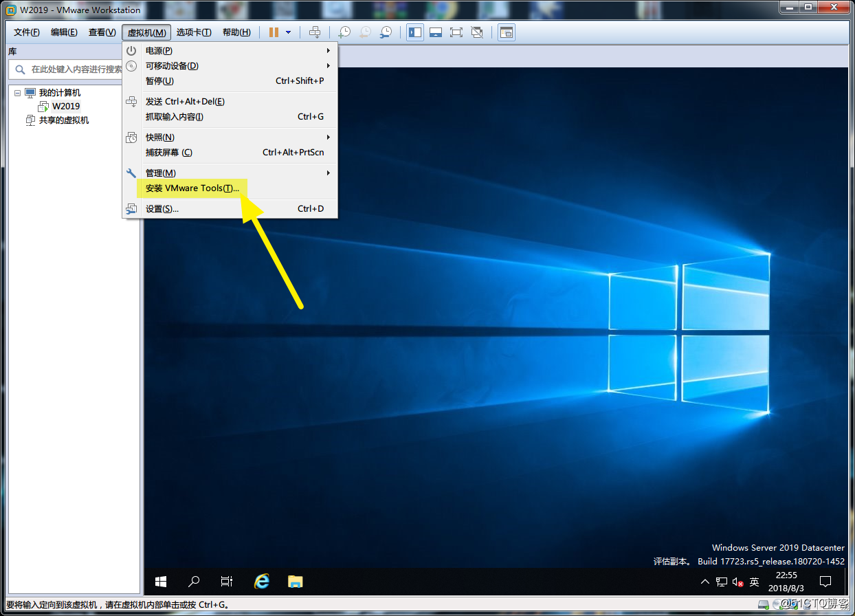855x616 pixels.
Task: Open the guest Windows Start button
Action: pos(161,582)
